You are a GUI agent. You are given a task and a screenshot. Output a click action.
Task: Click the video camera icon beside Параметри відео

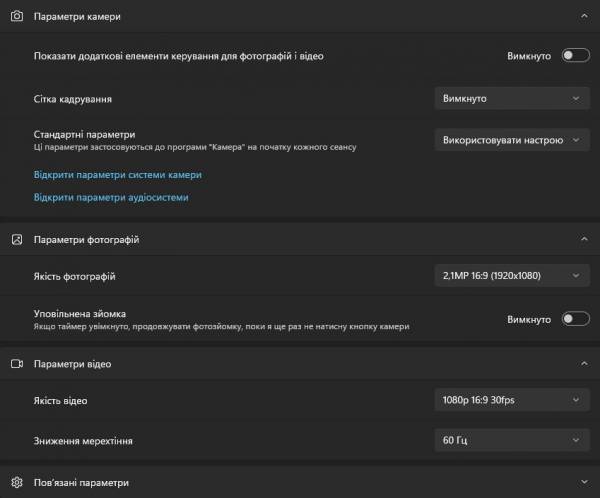pos(17,364)
